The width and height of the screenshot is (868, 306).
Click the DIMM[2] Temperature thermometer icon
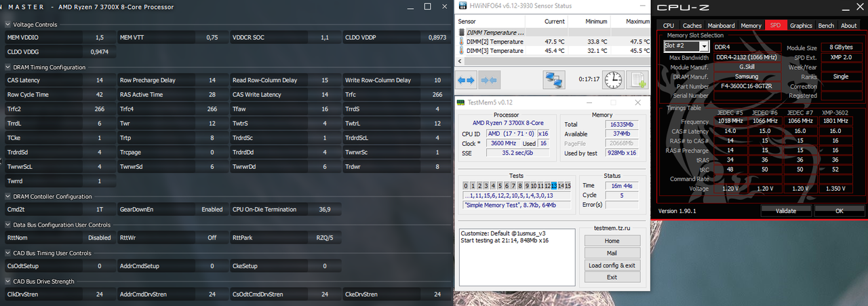click(462, 41)
